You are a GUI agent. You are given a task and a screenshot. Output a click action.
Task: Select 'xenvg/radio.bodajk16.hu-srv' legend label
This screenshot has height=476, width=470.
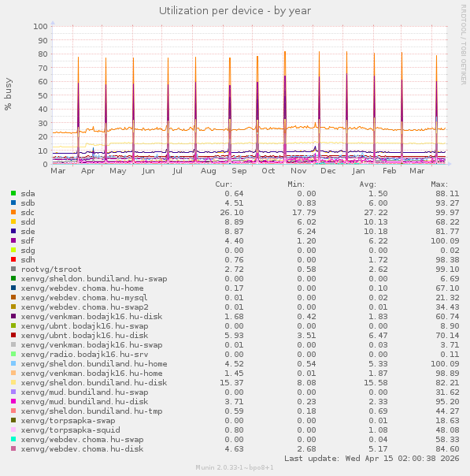84,355
